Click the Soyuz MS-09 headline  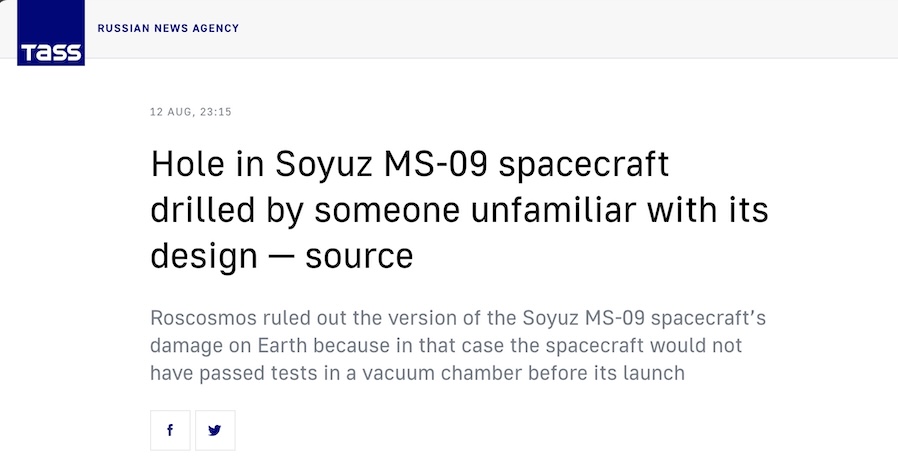[459, 210]
